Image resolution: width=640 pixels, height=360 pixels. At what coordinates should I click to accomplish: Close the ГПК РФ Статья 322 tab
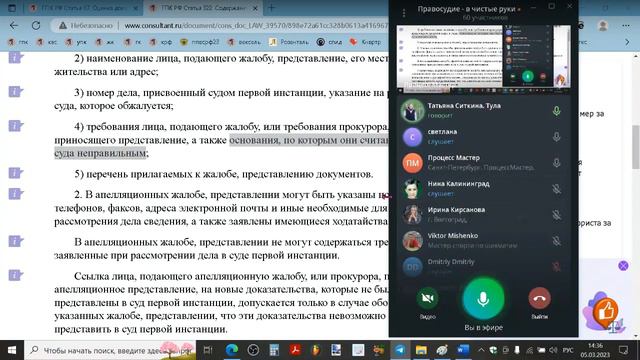tap(255, 8)
